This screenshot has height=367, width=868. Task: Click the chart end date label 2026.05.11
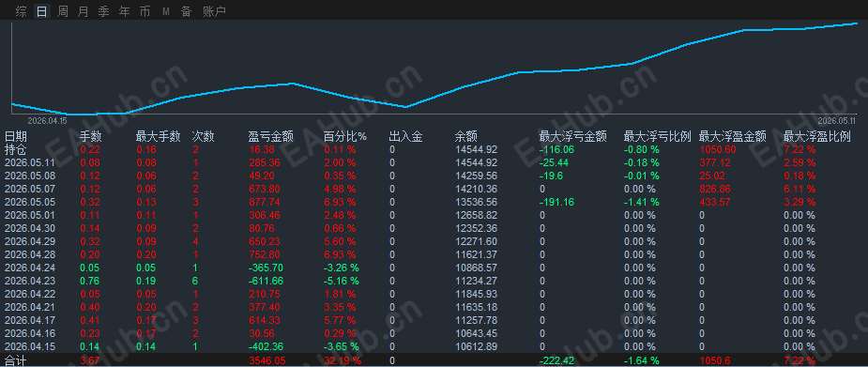836,121
